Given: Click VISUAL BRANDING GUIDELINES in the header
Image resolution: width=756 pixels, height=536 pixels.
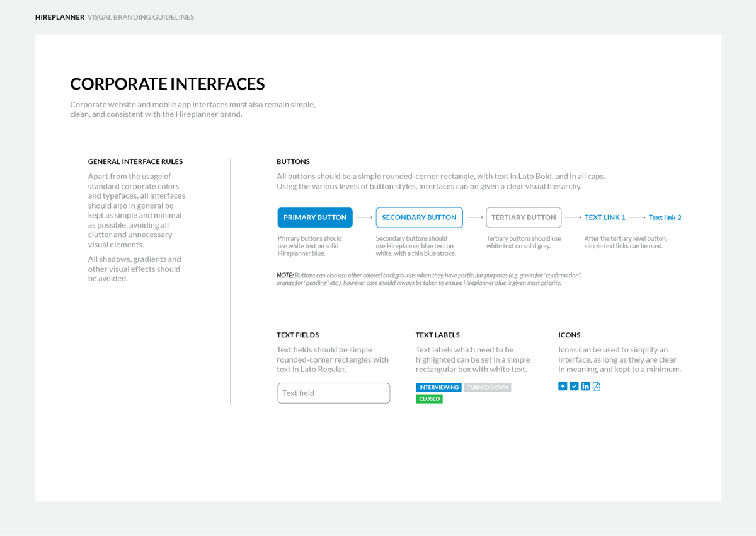Looking at the screenshot, I should pos(140,17).
